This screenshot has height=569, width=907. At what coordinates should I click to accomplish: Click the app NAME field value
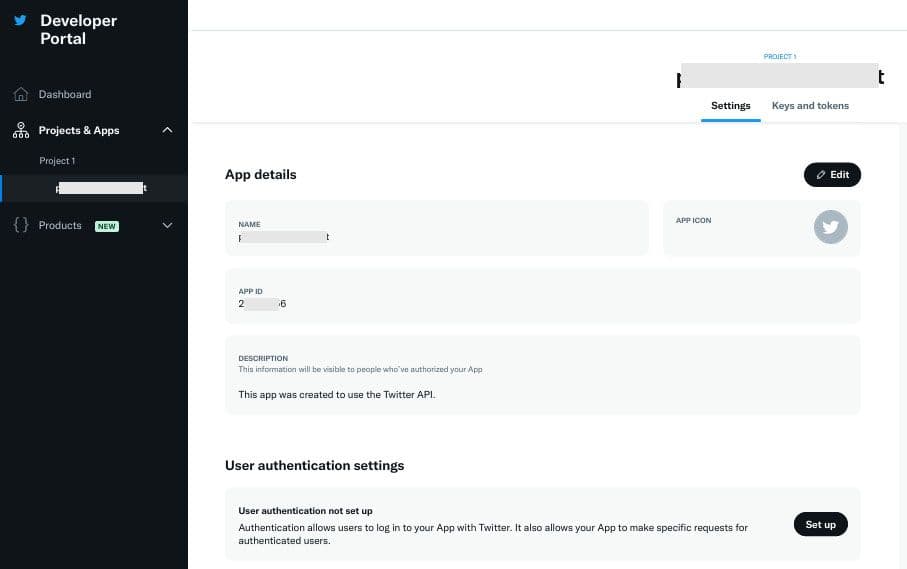283,237
